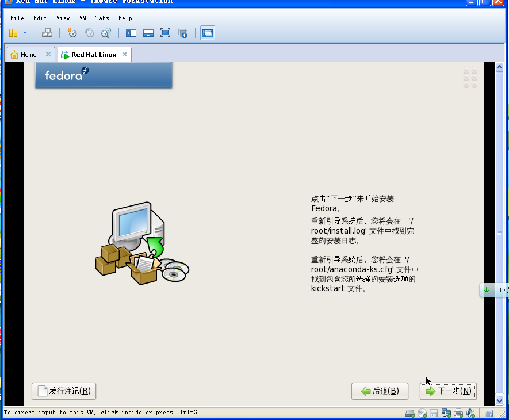Open the VM menu
Viewport: 509px width, 420px height.
pyautogui.click(x=82, y=18)
